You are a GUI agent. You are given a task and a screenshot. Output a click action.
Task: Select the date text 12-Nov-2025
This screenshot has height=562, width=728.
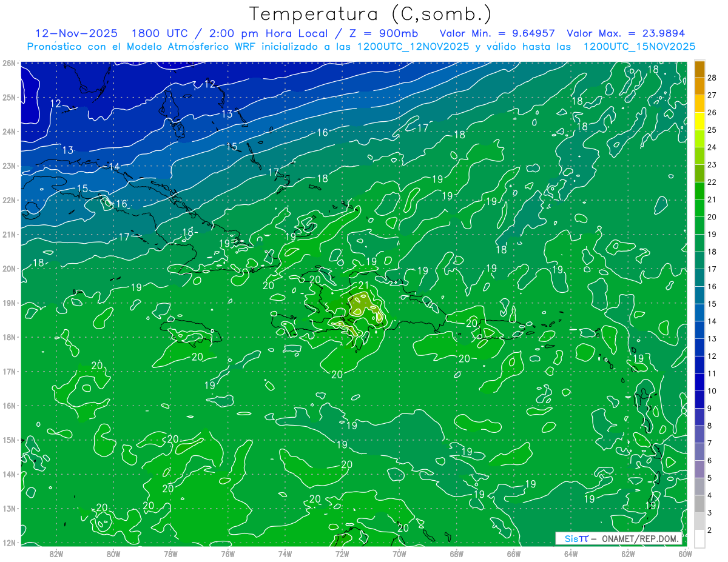tap(75, 33)
